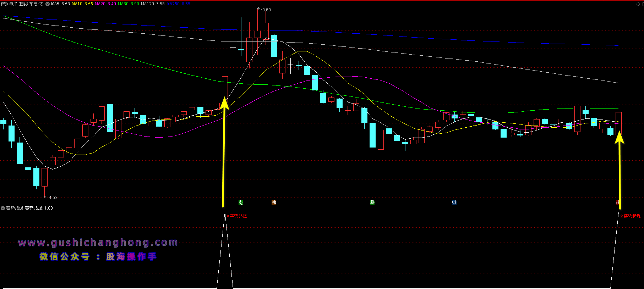
Task: Click the right red ※蓄势起爆 signal label
Action: tap(630, 216)
